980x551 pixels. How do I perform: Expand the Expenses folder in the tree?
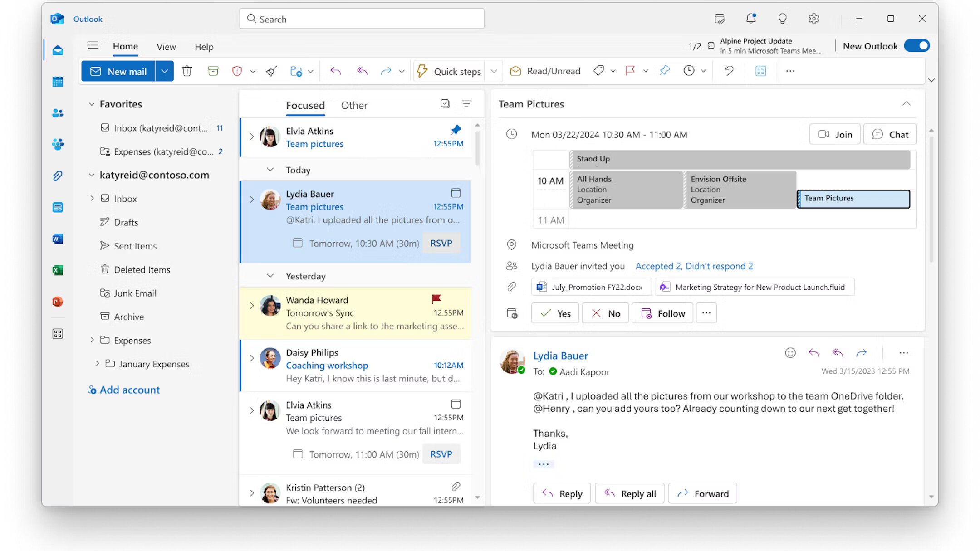(x=92, y=340)
